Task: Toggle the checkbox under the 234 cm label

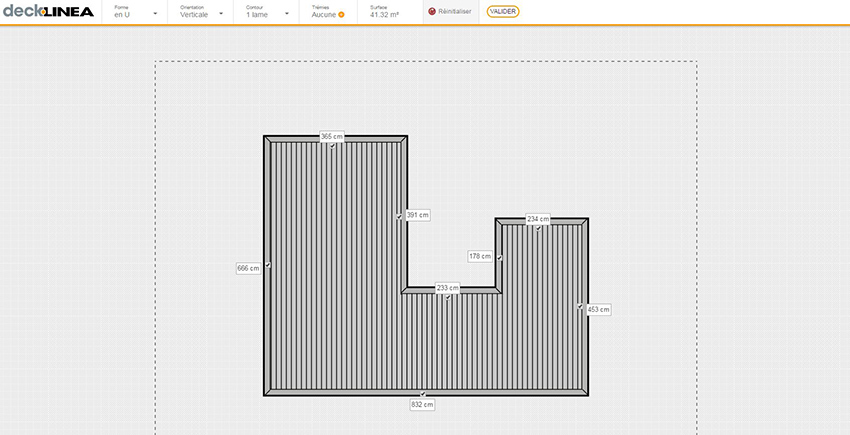Action: pyautogui.click(x=538, y=228)
